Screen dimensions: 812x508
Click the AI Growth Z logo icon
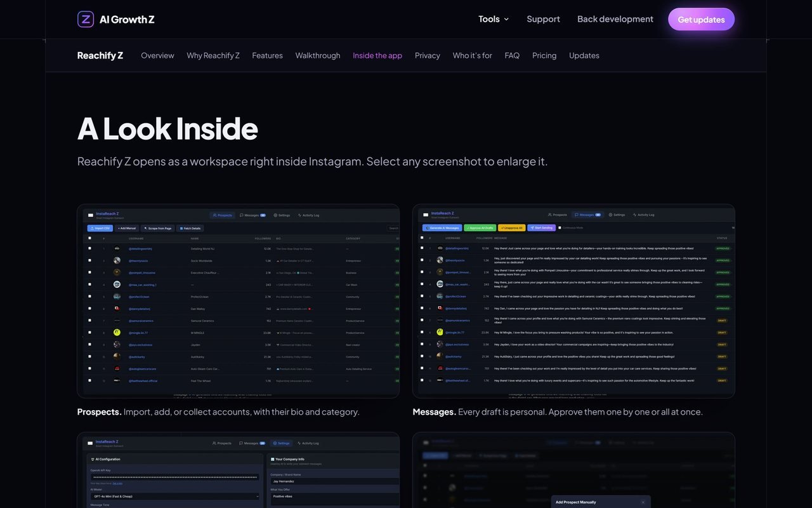pyautogui.click(x=86, y=19)
